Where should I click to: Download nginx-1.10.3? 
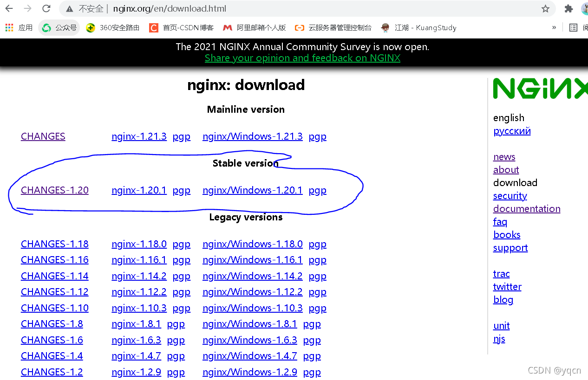click(139, 308)
